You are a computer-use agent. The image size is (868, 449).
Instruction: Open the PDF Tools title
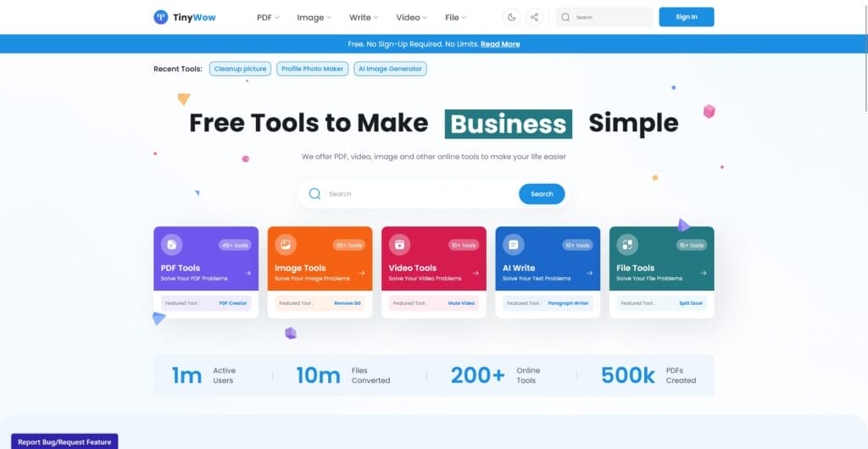coord(181,268)
